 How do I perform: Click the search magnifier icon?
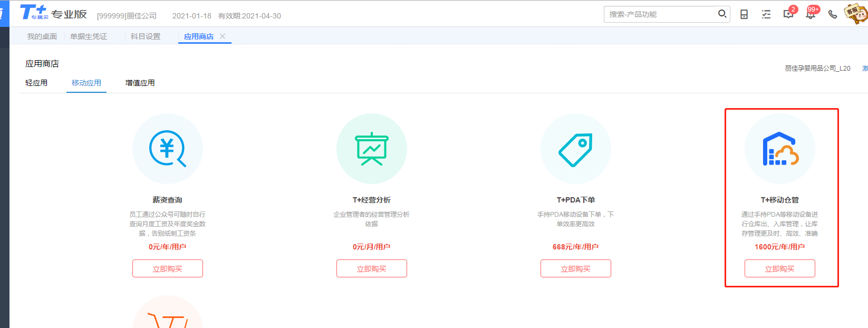pyautogui.click(x=722, y=14)
